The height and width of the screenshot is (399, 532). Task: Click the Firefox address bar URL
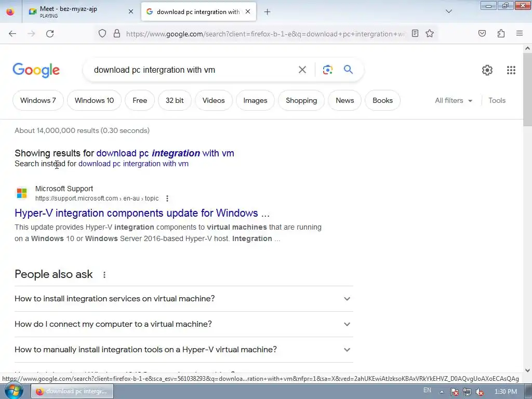(x=265, y=34)
